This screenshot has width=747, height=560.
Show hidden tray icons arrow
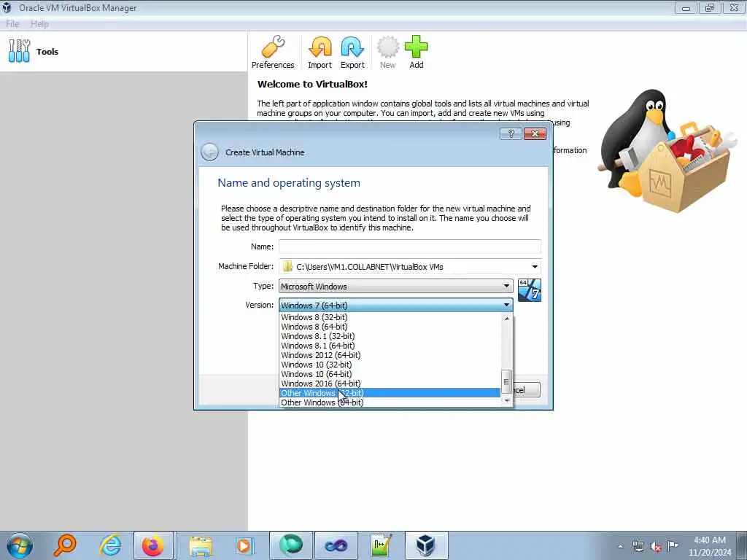620,546
